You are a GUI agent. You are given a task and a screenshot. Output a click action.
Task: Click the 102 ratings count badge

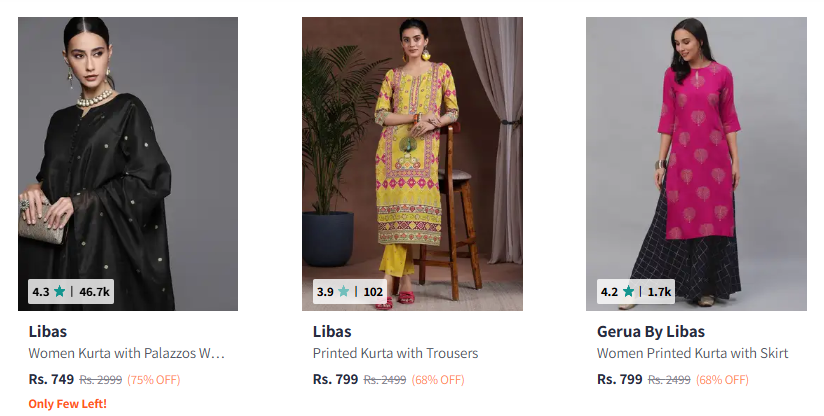click(x=373, y=292)
